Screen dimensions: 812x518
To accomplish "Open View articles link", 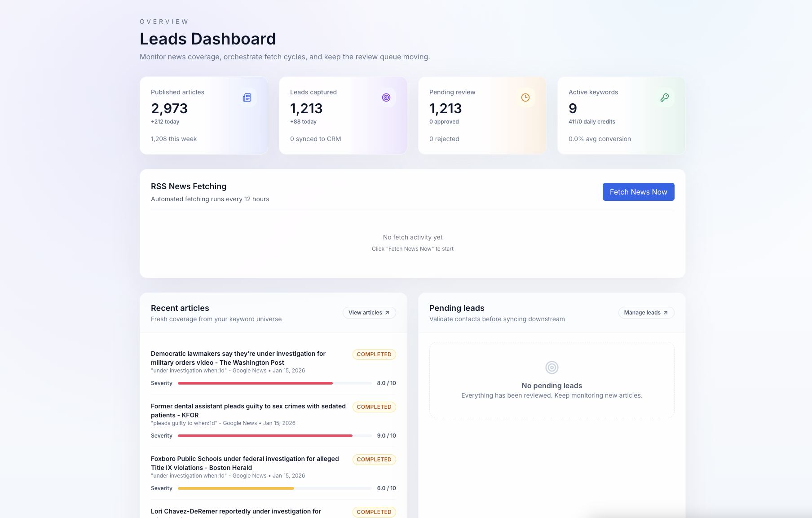I will click(x=366, y=313).
